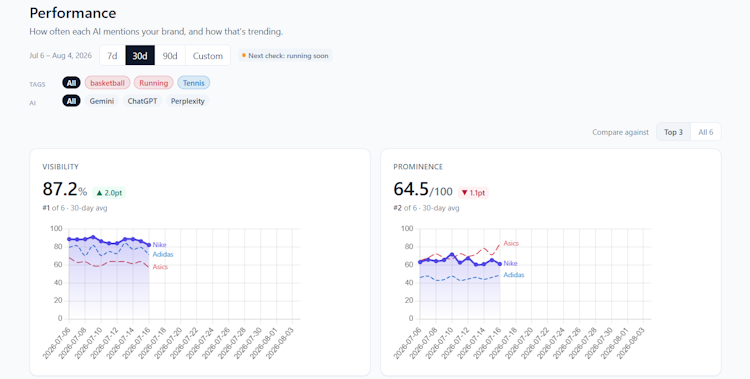Screen dimensions: 750x379
Task: Filter by the Running tag
Action: tap(154, 83)
